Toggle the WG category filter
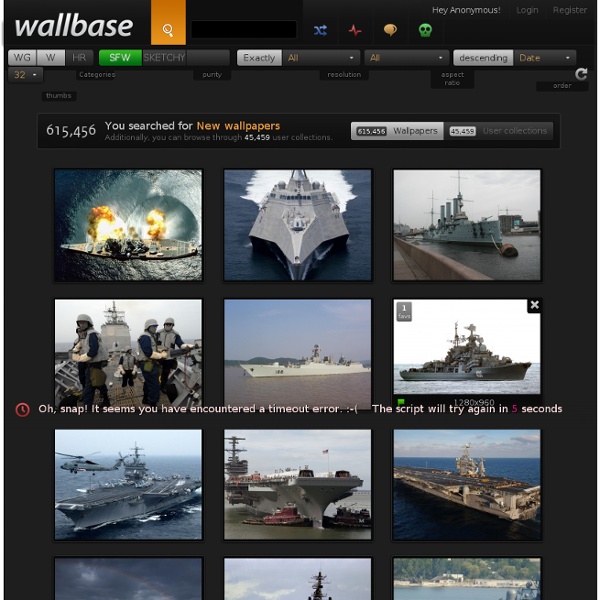 tap(22, 58)
